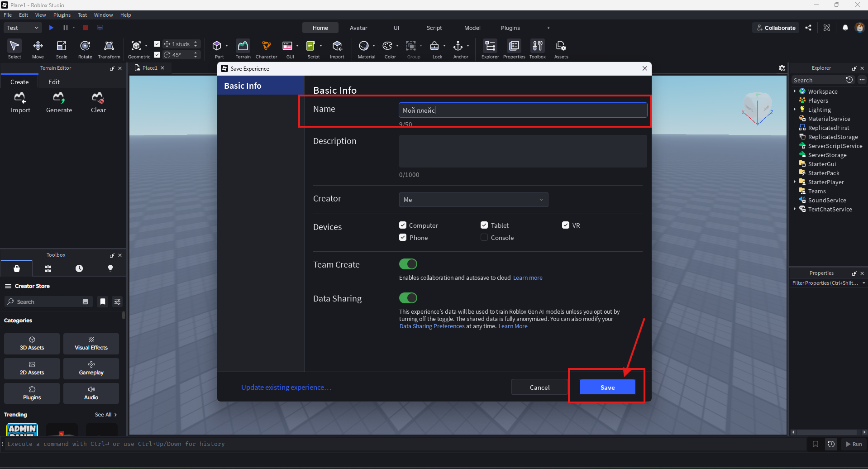The image size is (868, 469).
Task: Select the Rotate tool
Action: click(85, 49)
